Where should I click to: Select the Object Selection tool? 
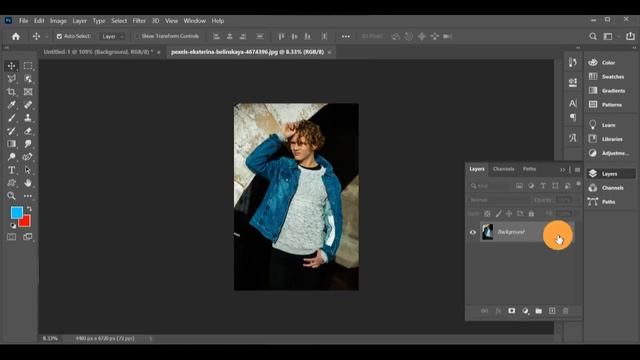pyautogui.click(x=28, y=79)
